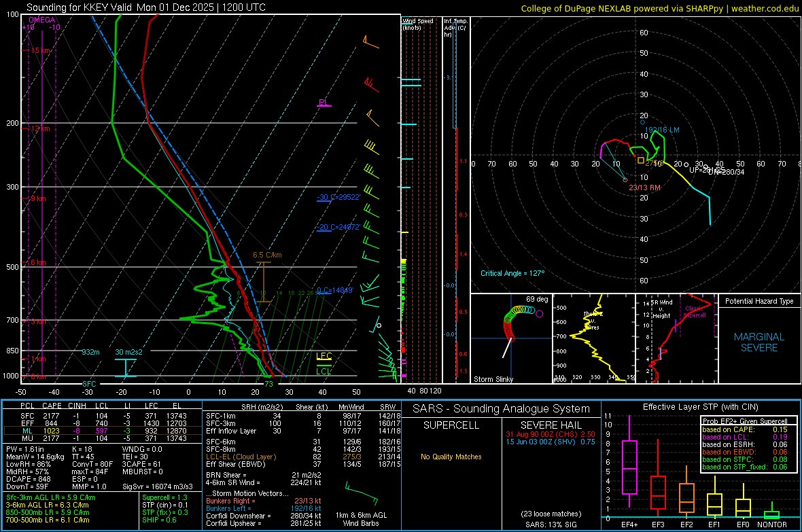Select the LCL-EL (Cloud Layer) row label
Viewport: 802px width, 532px height.
(241, 457)
